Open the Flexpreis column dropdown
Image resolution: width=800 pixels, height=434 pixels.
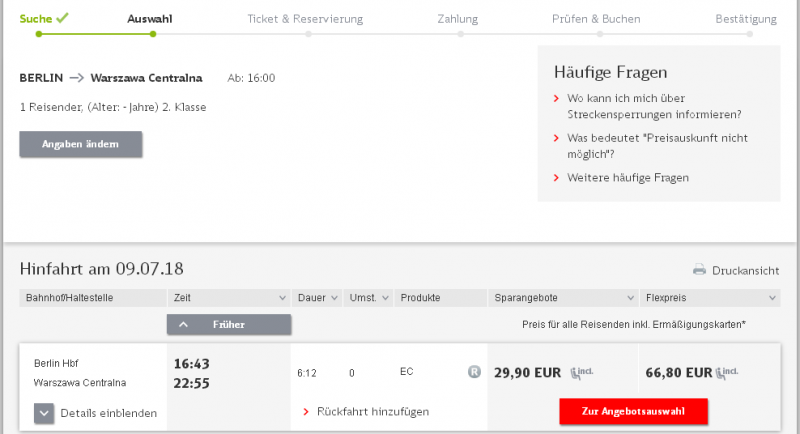(x=772, y=298)
